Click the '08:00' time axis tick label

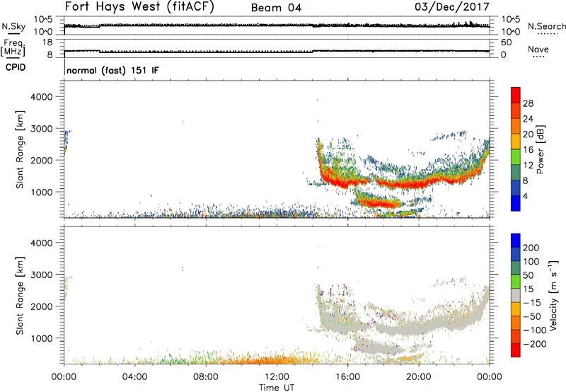click(x=205, y=377)
